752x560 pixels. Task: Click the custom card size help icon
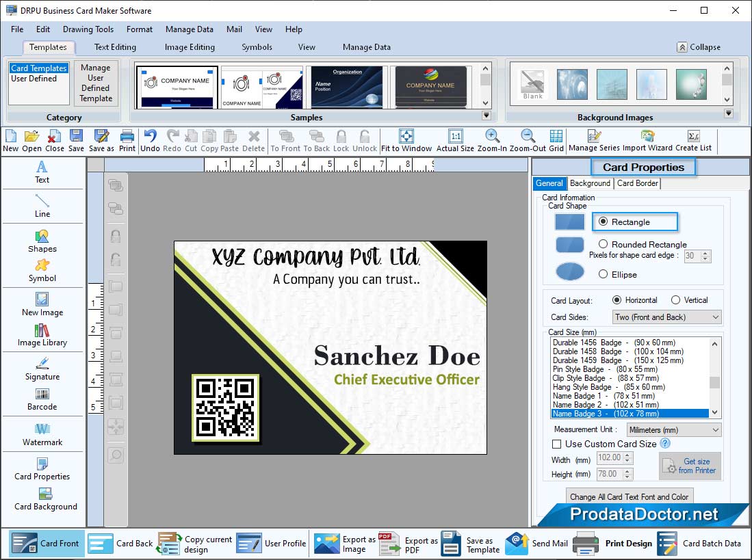tap(664, 444)
